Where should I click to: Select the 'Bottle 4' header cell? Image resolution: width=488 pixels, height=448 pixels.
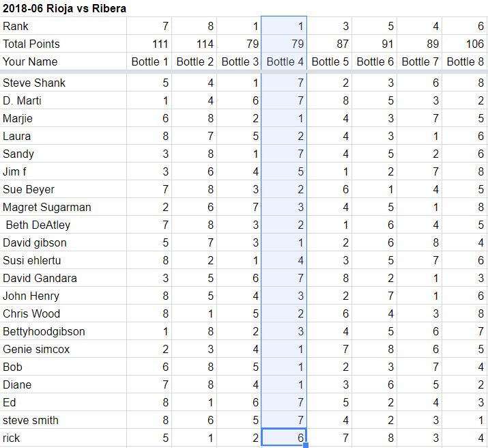(285, 61)
